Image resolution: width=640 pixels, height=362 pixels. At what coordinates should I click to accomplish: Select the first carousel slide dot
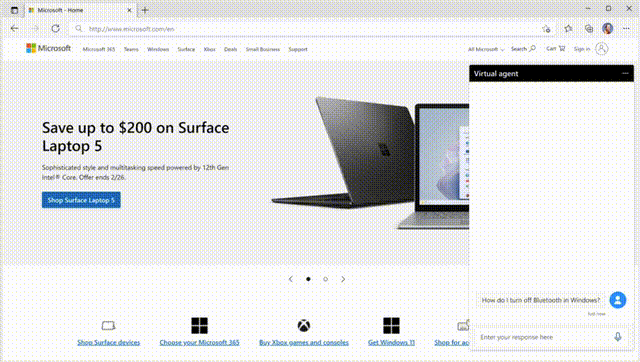point(308,279)
